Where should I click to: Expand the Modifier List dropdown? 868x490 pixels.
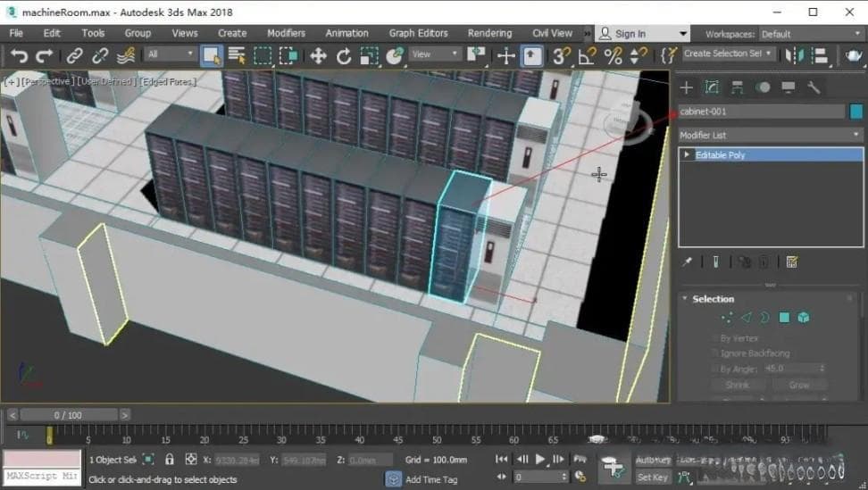(771, 135)
